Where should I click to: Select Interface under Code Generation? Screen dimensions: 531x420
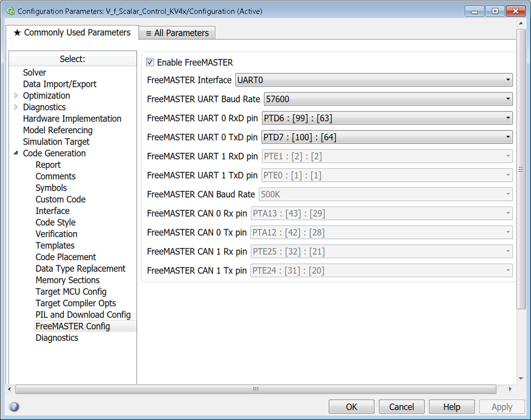53,211
